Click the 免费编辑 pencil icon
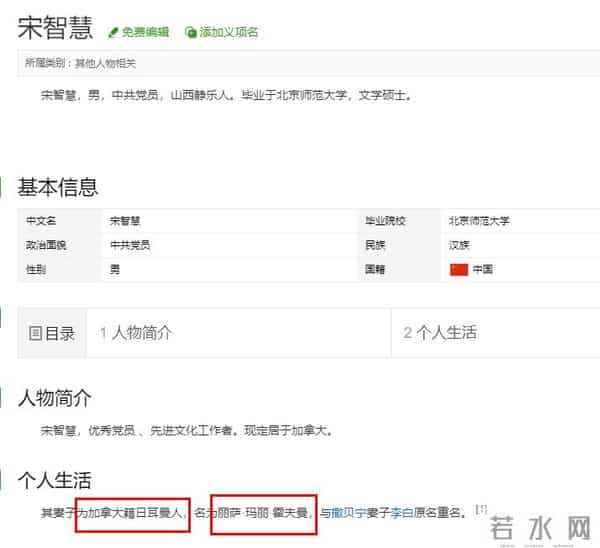600x548 pixels. click(x=113, y=33)
